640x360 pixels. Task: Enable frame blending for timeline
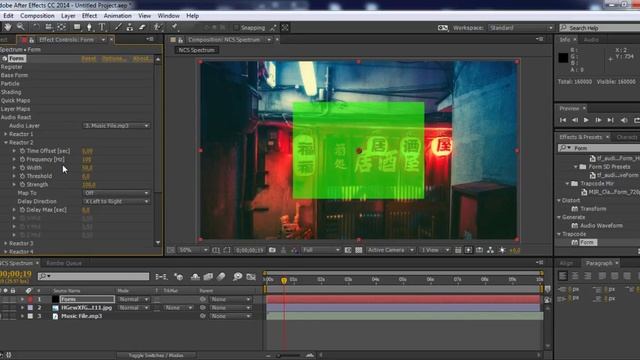pyautogui.click(x=208, y=277)
